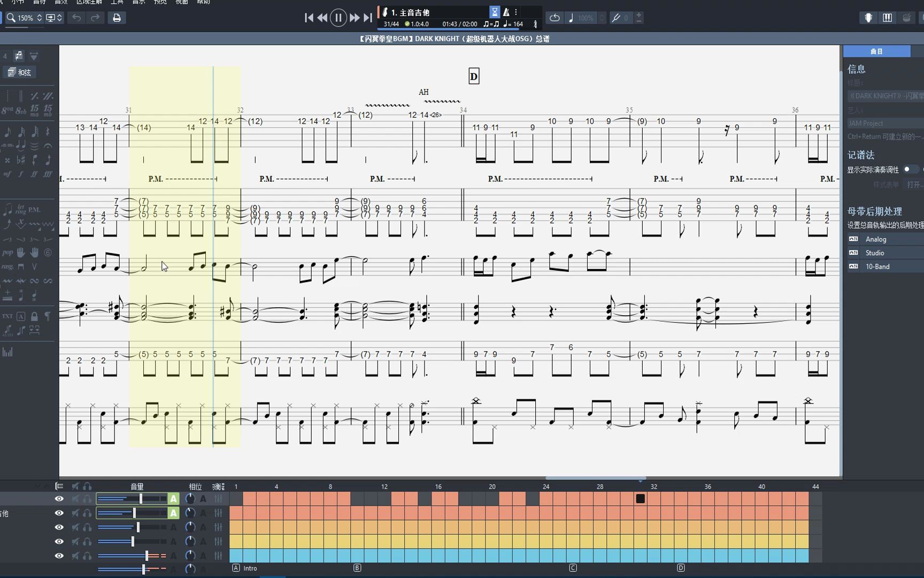Screen dimensions: 924x578
Task: Click the pilcrow paragraph symbol tool
Action: (x=48, y=316)
